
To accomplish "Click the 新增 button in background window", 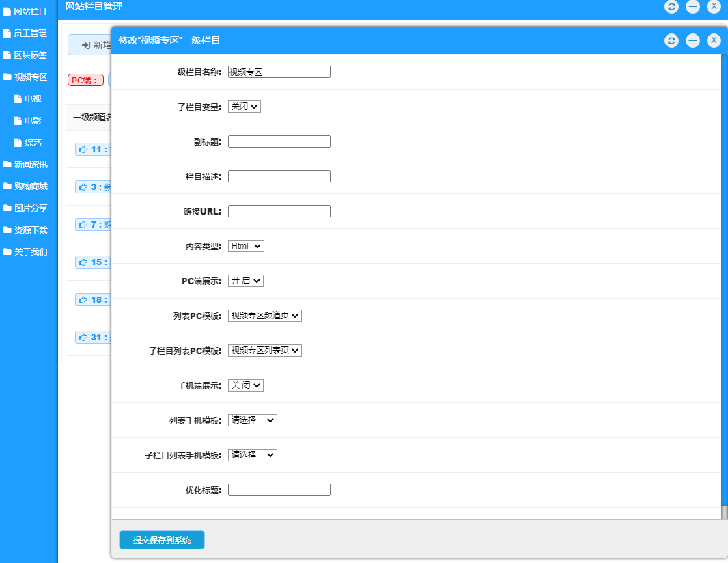I will click(90, 44).
